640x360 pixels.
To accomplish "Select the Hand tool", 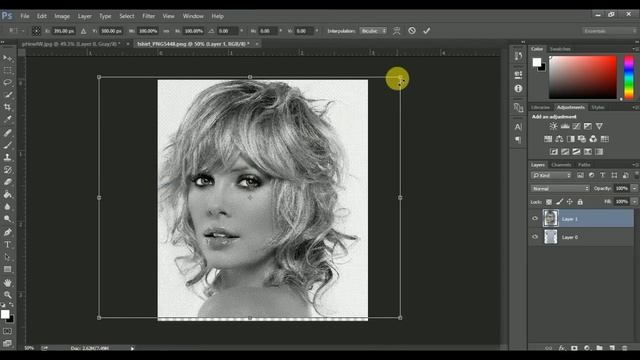I will click(x=7, y=282).
